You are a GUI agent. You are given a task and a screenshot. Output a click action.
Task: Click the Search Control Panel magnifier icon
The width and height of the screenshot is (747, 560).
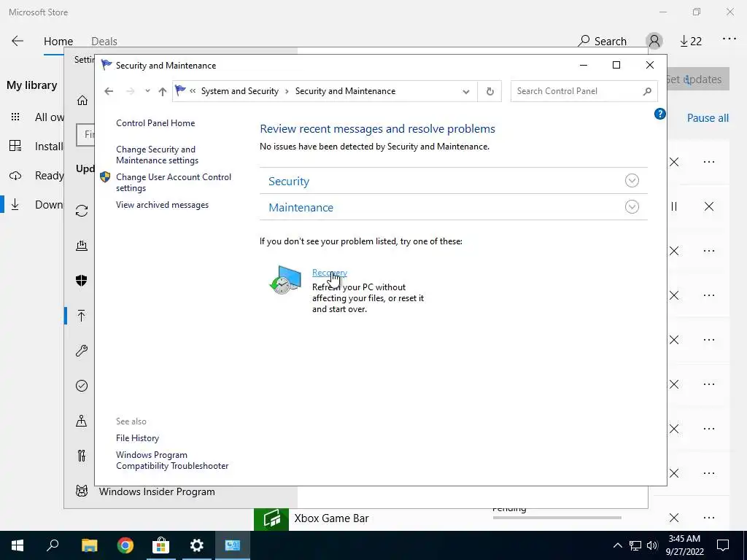point(647,91)
